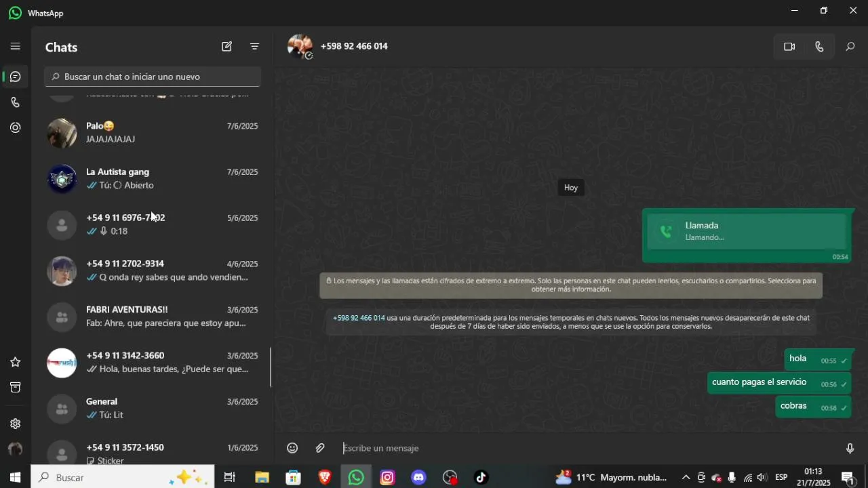This screenshot has width=868, height=488.
Task: Search within the conversation
Action: click(x=850, y=47)
